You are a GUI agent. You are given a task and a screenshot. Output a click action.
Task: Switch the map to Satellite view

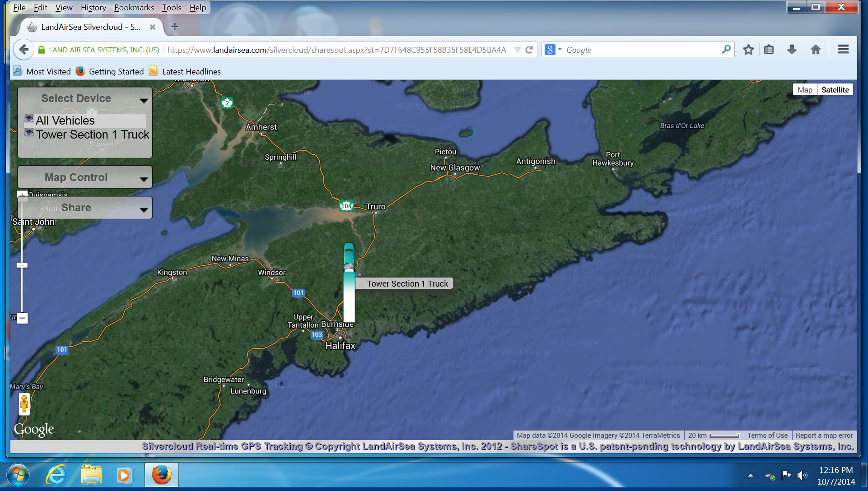pyautogui.click(x=835, y=89)
